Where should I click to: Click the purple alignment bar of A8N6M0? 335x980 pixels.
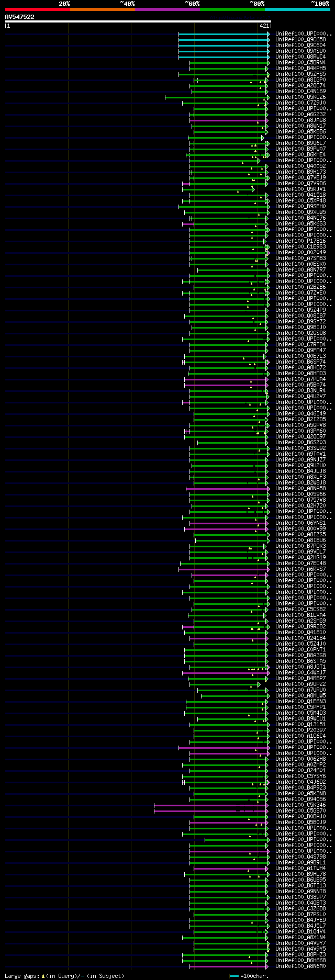229,966
